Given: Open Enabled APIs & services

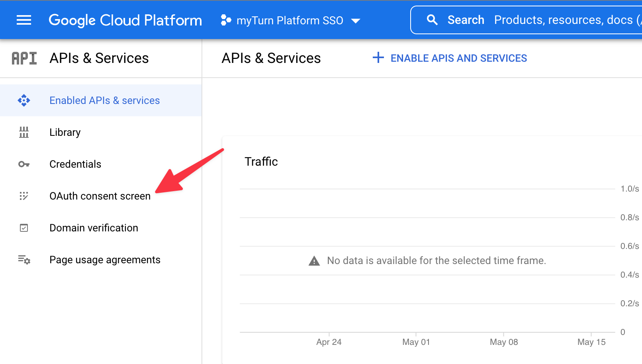Looking at the screenshot, I should coord(101,100).
